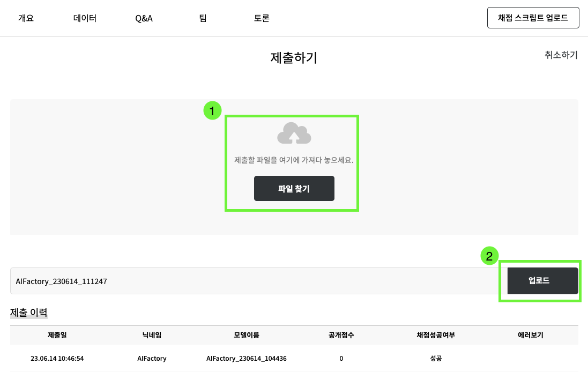Click the 닉네임 column header
Viewport: 588px width, 372px height.
point(152,335)
